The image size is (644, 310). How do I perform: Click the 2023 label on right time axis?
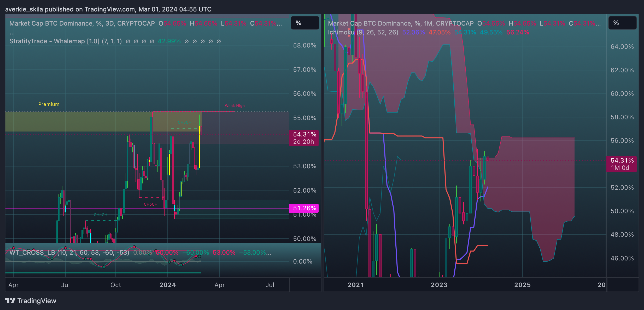pos(439,285)
